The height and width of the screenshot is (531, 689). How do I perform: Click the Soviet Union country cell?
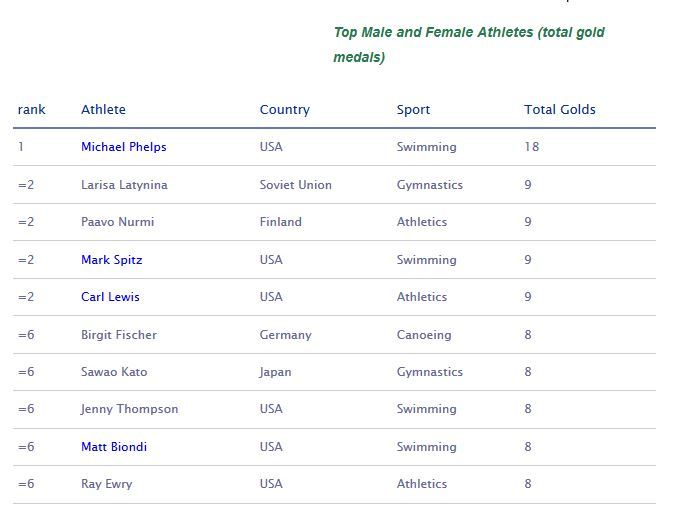(295, 185)
